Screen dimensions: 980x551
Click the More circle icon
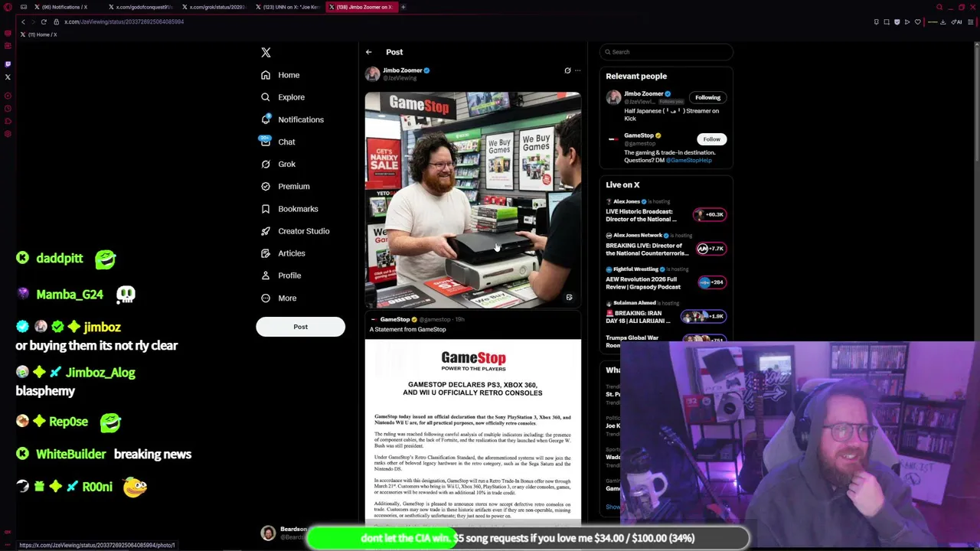coord(266,298)
